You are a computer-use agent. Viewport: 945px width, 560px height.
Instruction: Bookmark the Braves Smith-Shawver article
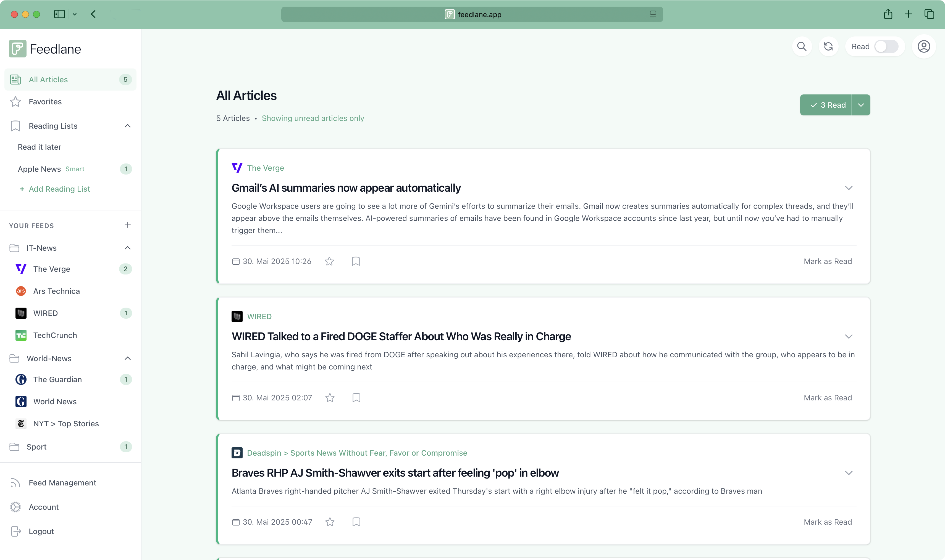(356, 522)
